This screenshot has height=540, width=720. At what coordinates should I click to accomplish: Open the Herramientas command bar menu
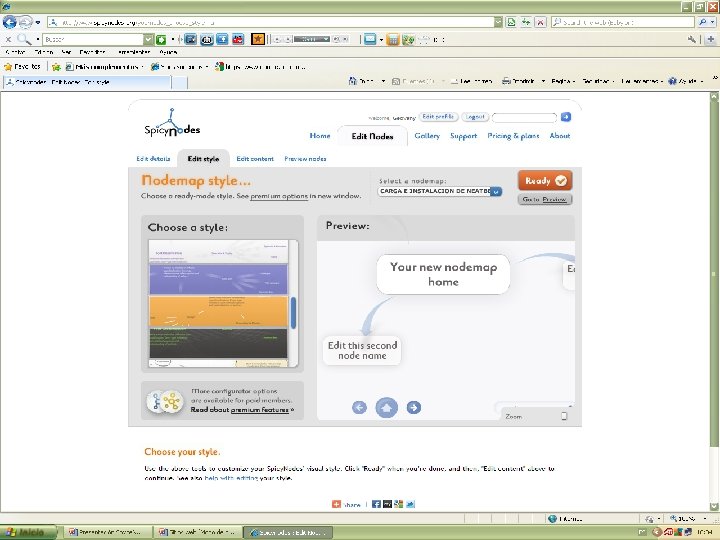[x=641, y=81]
